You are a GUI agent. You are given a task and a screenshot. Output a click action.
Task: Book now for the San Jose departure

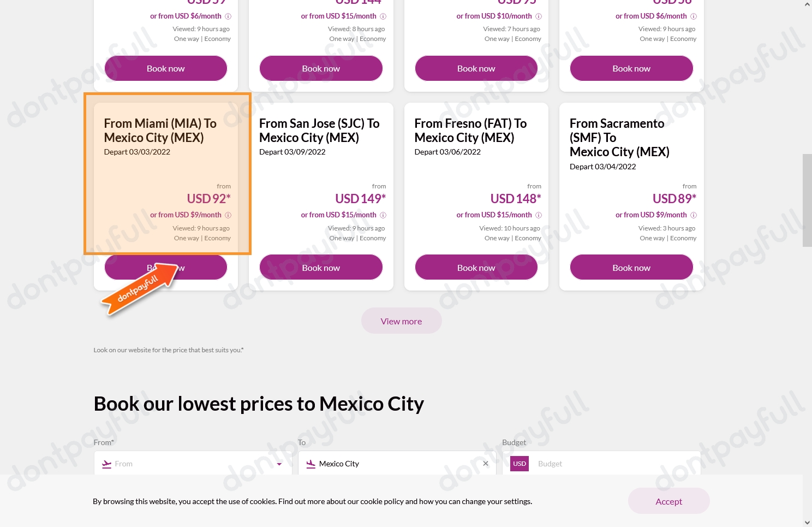pos(321,267)
